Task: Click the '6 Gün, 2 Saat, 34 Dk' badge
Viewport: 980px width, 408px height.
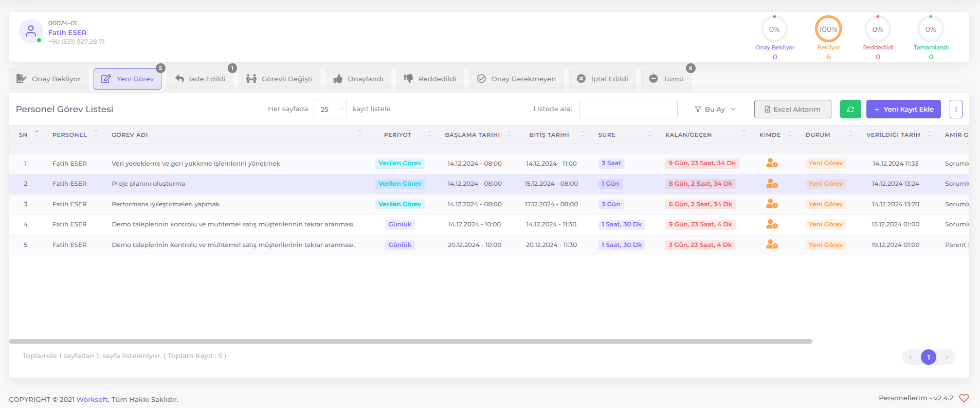Action: pos(700,204)
